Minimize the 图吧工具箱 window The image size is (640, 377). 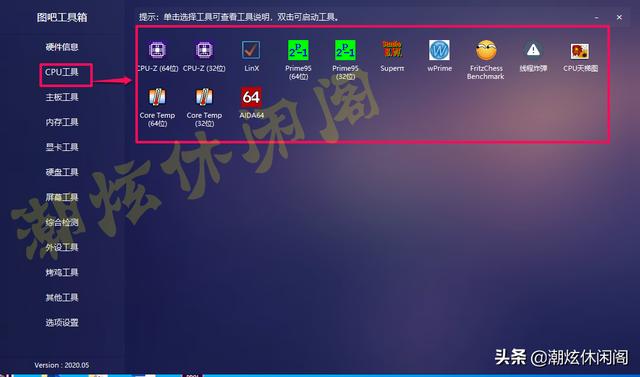[597, 18]
